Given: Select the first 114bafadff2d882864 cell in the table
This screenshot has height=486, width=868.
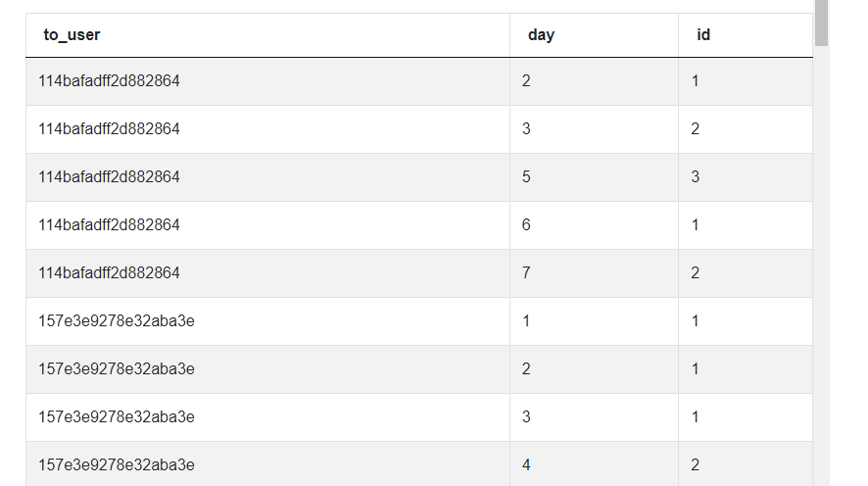Looking at the screenshot, I should tap(109, 81).
